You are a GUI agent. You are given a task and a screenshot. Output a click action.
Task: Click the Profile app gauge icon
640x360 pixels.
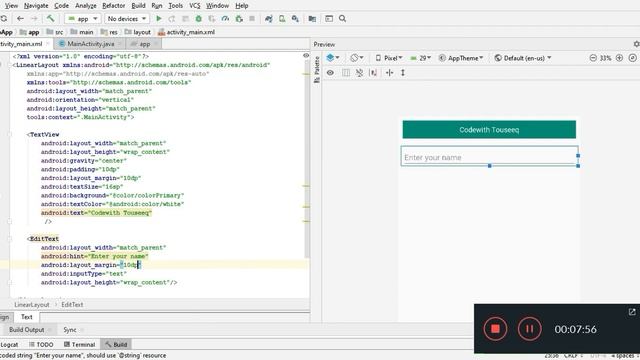pos(225,19)
